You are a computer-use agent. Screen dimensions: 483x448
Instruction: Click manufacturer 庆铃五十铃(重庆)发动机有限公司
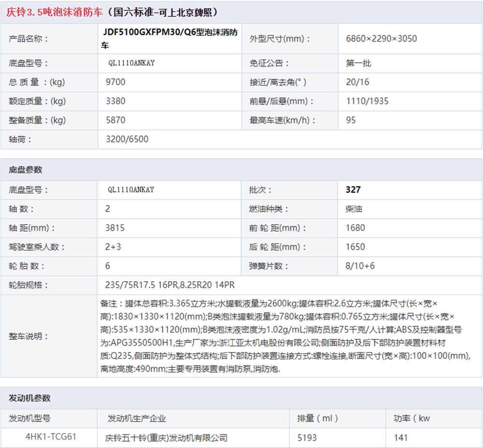point(166,437)
